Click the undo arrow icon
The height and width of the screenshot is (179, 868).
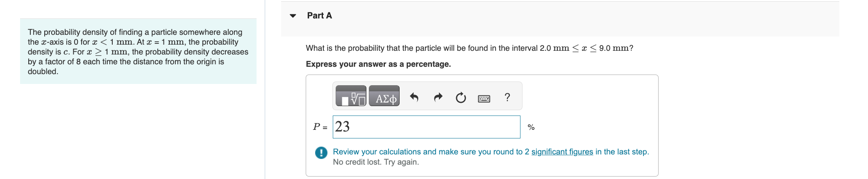414,97
